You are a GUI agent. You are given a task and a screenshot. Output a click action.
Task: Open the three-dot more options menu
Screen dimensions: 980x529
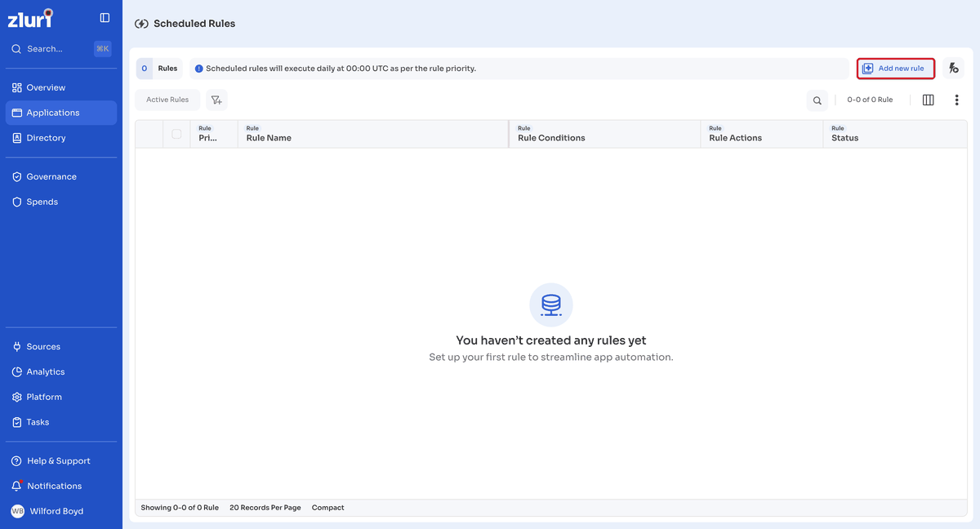(x=956, y=100)
